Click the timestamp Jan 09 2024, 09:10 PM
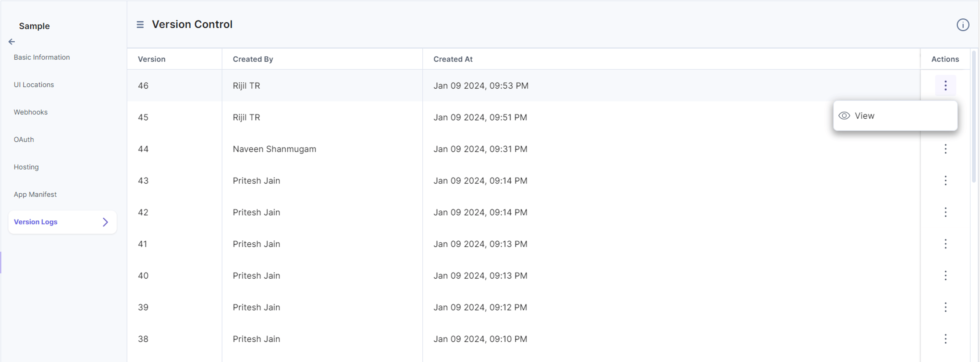Screen dimensions: 980x362 pos(481,339)
